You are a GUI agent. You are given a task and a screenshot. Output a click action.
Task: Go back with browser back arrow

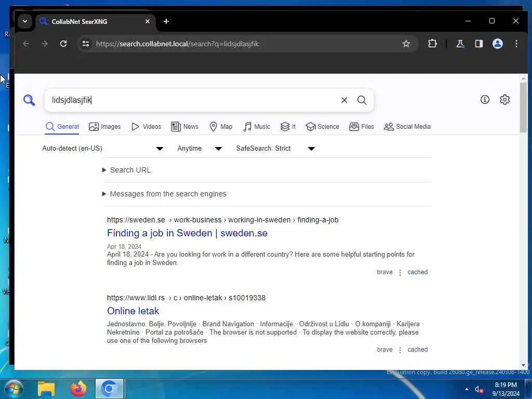point(26,44)
